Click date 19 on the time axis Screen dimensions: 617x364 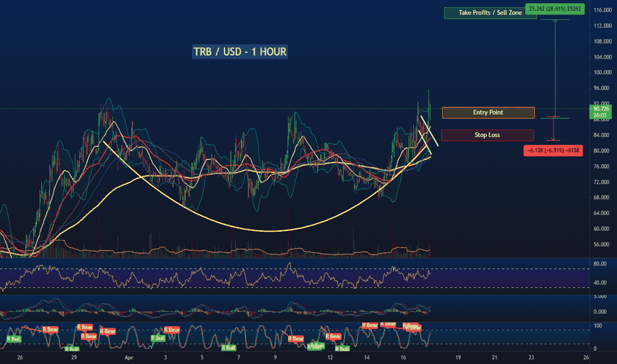pos(458,357)
